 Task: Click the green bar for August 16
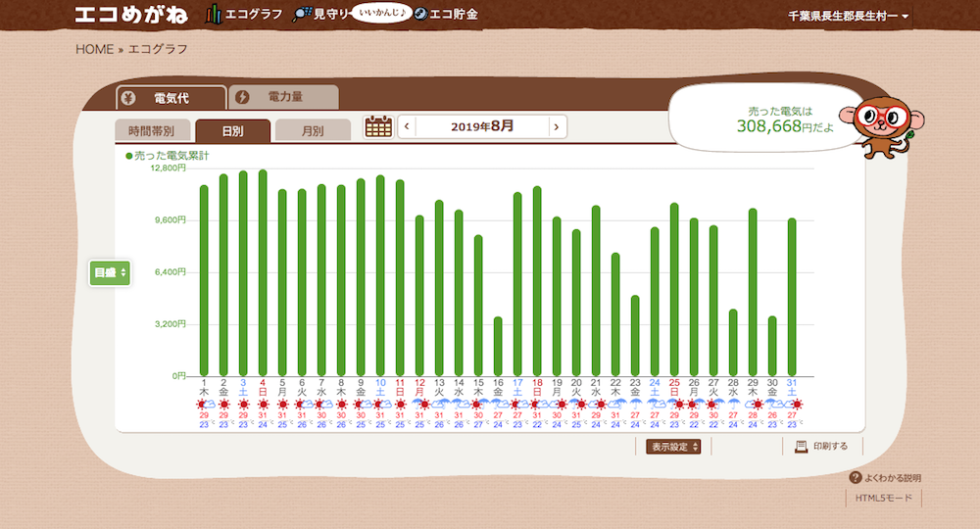pyautogui.click(x=498, y=346)
